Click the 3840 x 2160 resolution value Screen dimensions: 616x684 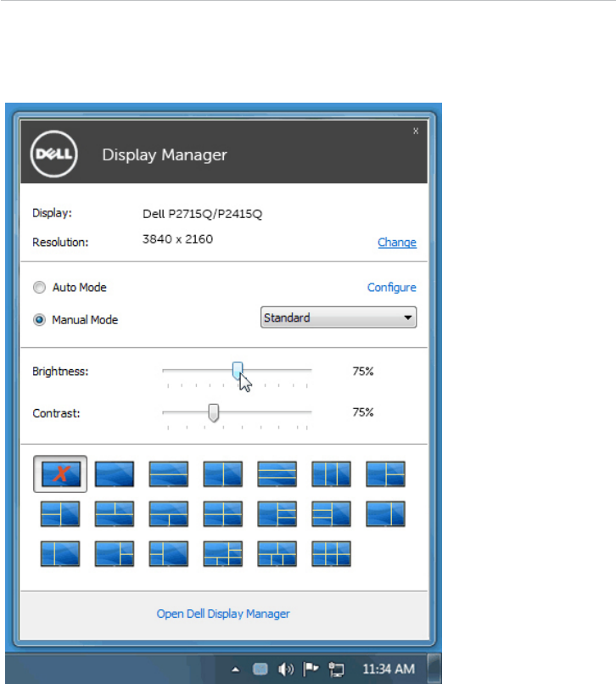tap(177, 239)
